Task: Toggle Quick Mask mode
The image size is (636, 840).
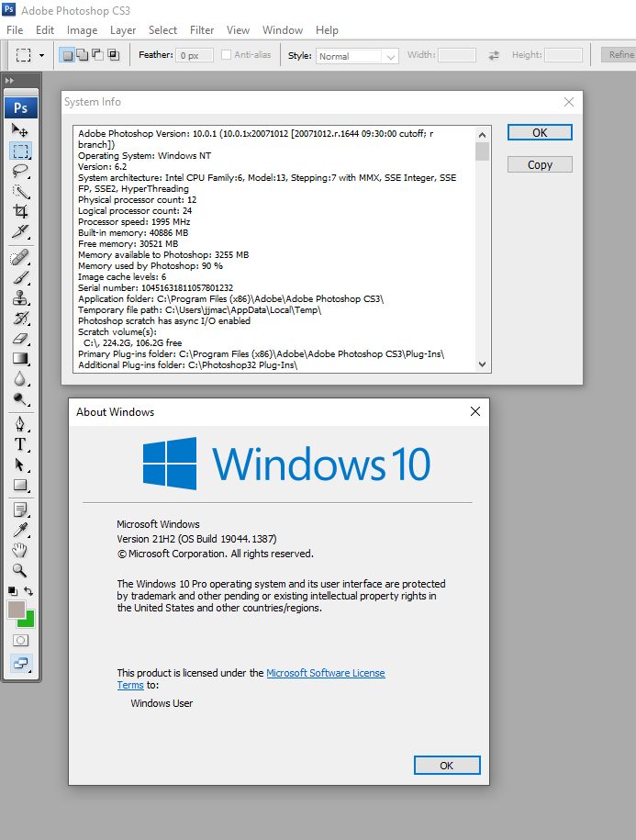Action: 20,640
